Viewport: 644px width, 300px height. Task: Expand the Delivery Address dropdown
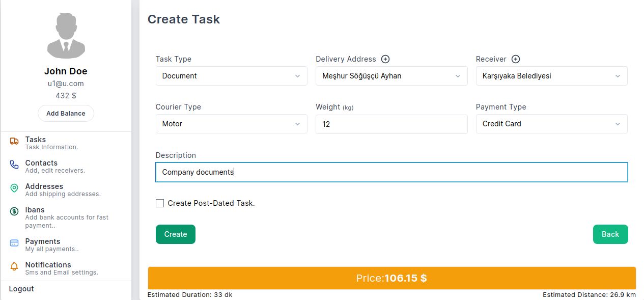[391, 76]
